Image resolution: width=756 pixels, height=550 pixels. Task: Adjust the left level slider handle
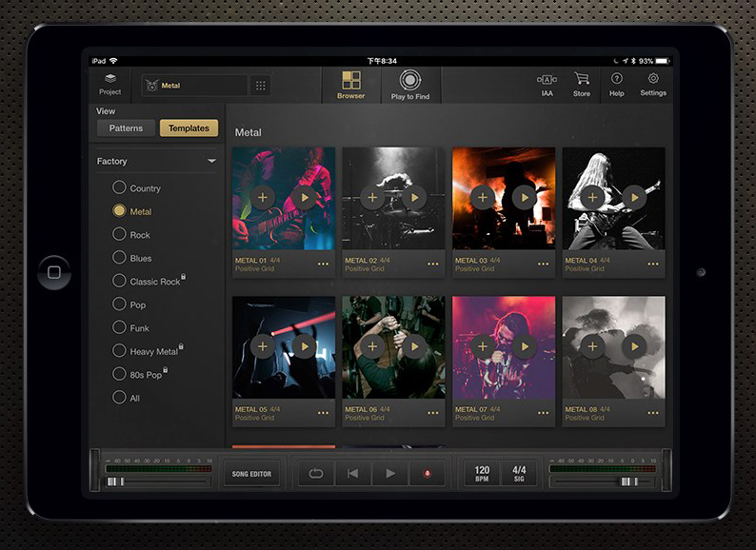pos(115,481)
